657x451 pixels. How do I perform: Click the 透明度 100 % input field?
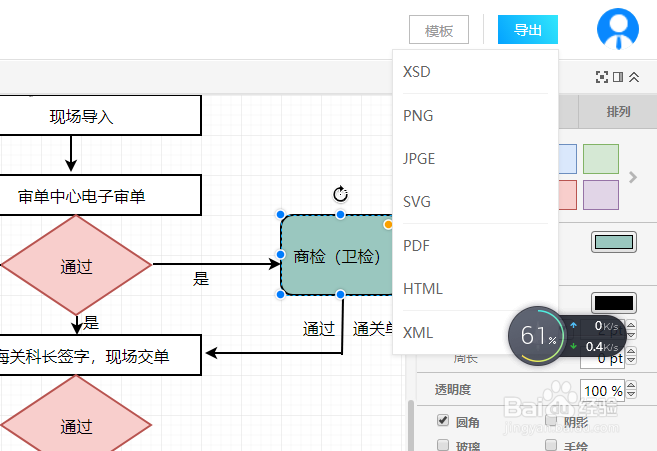tap(603, 390)
